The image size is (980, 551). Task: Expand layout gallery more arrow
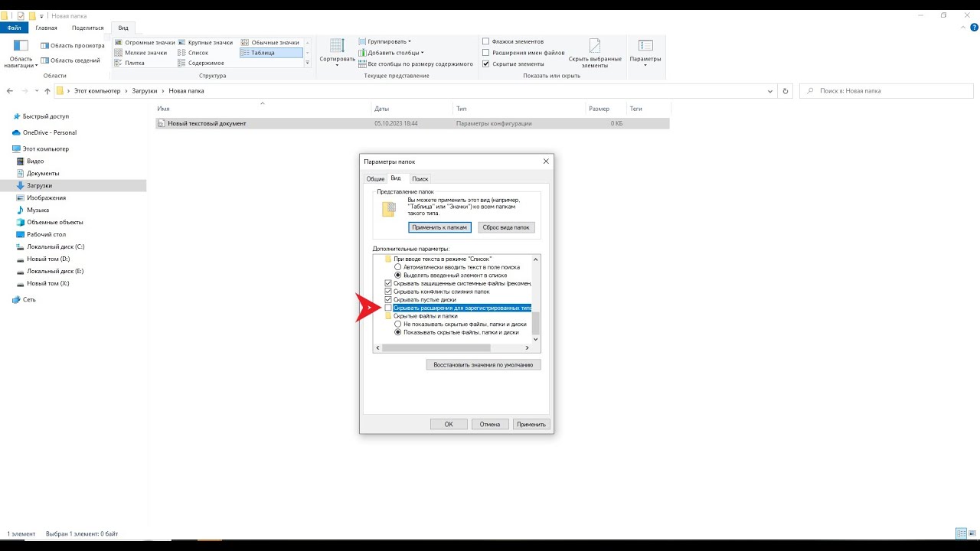(x=308, y=64)
